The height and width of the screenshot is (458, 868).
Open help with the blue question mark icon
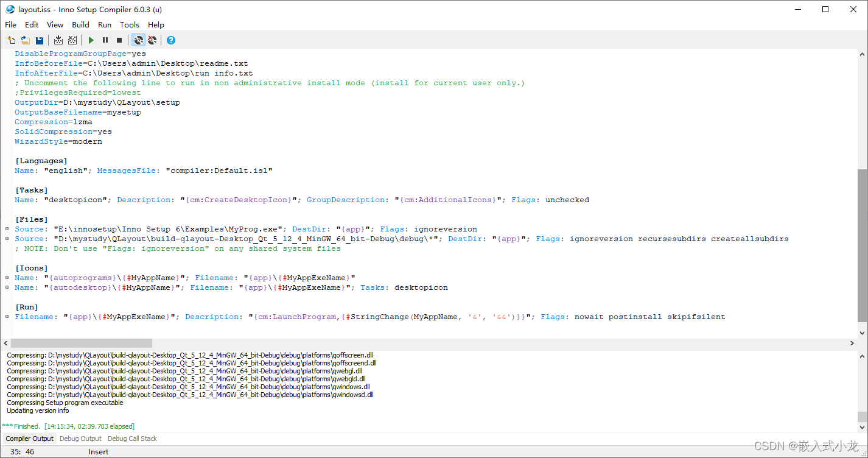(x=171, y=40)
